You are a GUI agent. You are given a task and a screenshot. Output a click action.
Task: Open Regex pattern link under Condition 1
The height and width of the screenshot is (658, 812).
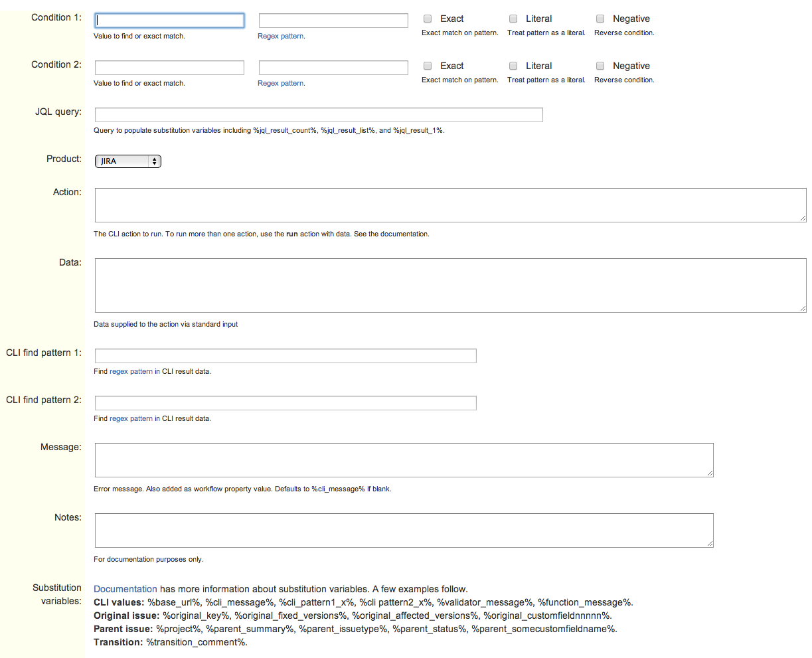tap(280, 37)
